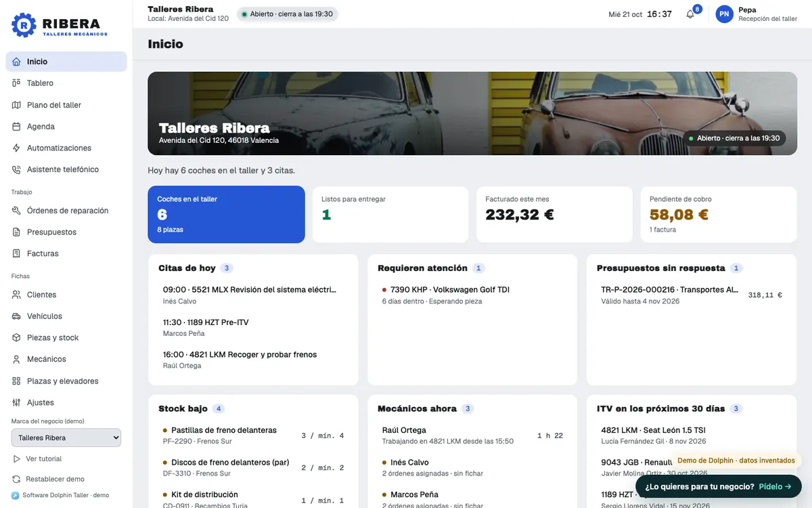Open 4821 LKM Seat León ITV row
The width and height of the screenshot is (812, 508).
point(692,436)
